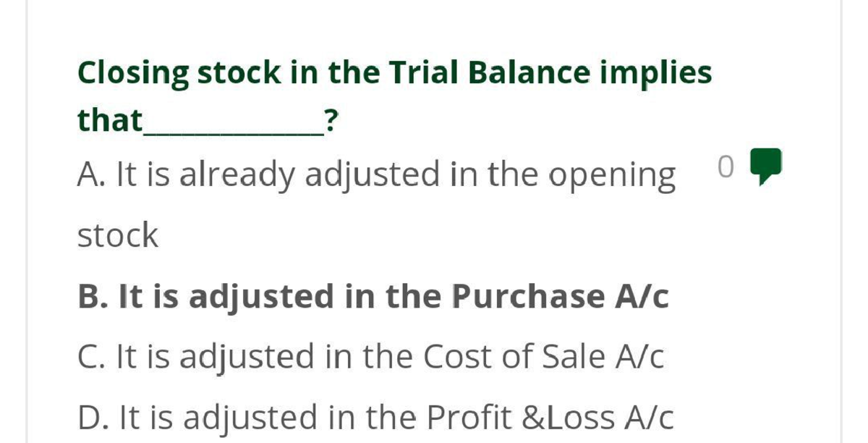This screenshot has width=868, height=443.
Task: Select option A about opening stock
Action: (x=375, y=172)
